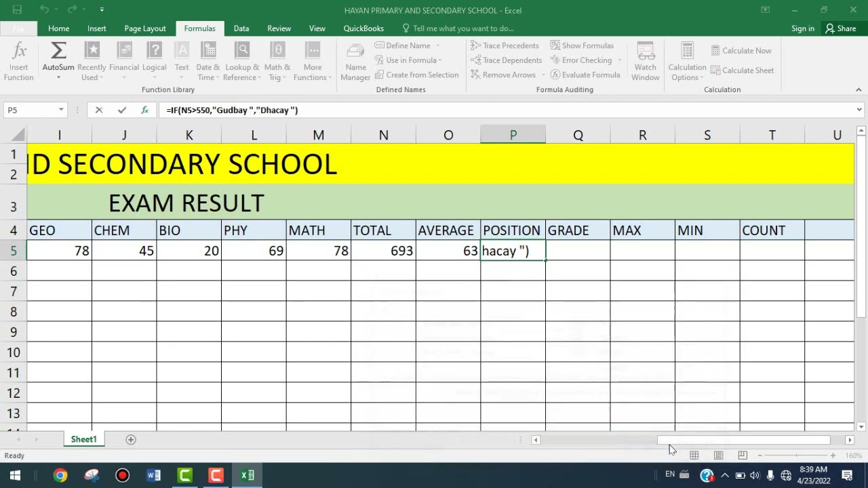Click Evaluate Formula

(585, 75)
